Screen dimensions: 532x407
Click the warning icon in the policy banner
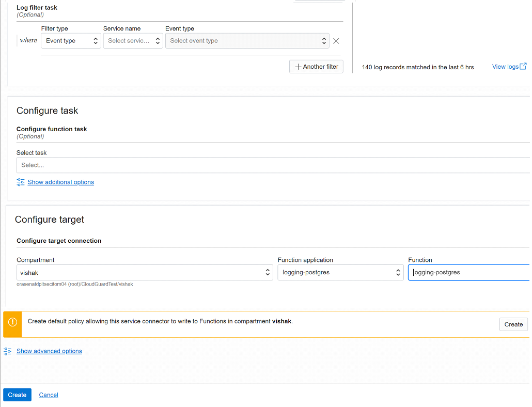click(12, 324)
